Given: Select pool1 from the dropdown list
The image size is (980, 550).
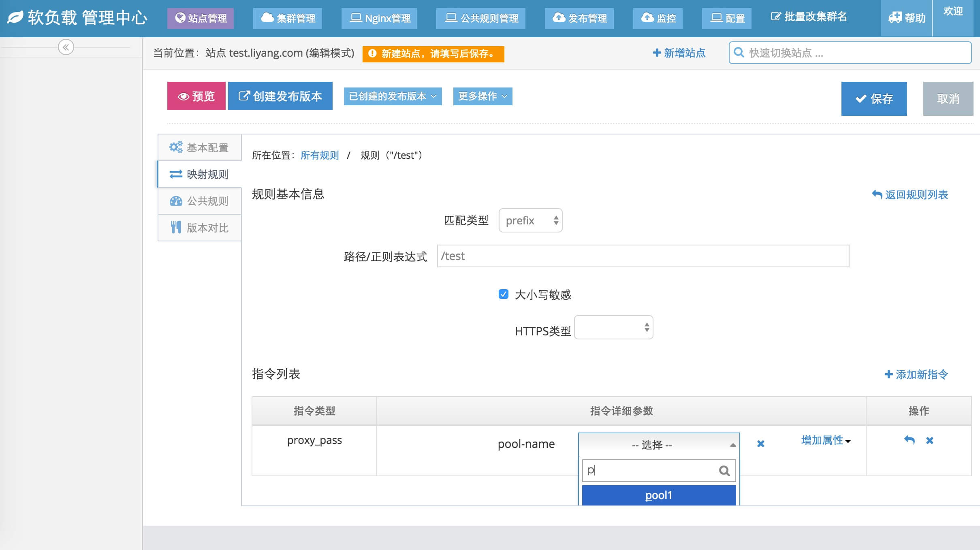Looking at the screenshot, I should click(659, 495).
